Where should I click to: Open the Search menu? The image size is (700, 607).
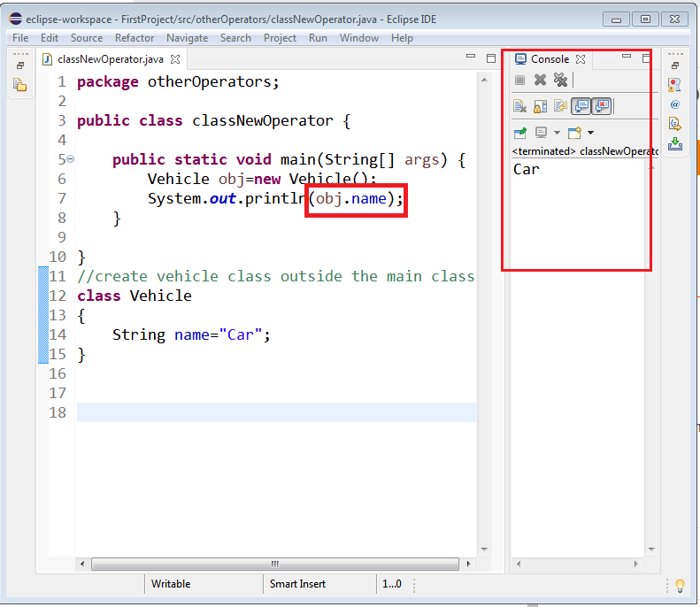click(235, 38)
